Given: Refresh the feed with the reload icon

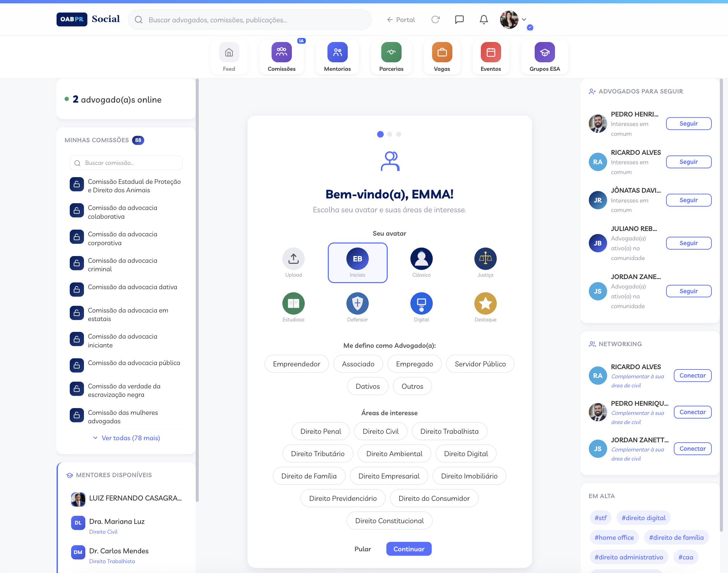Looking at the screenshot, I should 435,19.
